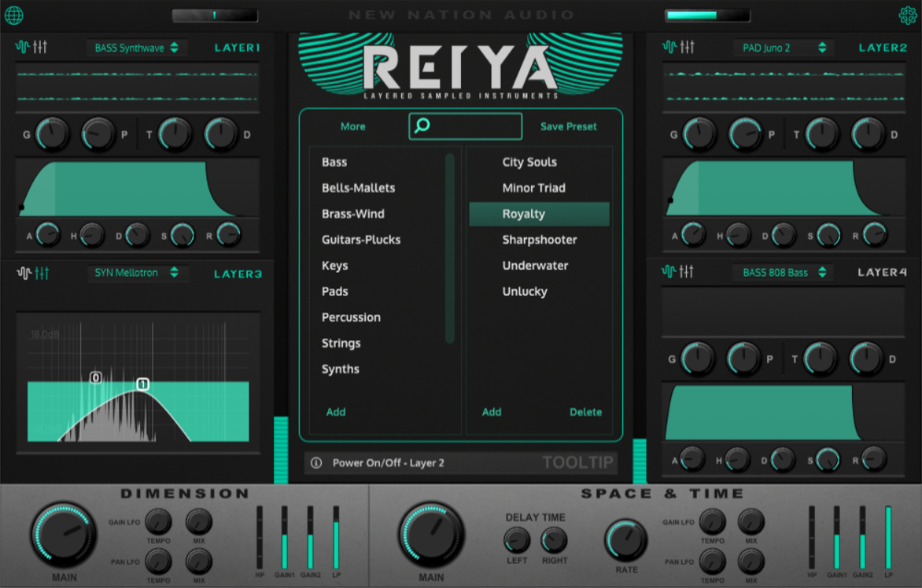
Task: Click the magnifier icon in the search box
Action: (422, 126)
